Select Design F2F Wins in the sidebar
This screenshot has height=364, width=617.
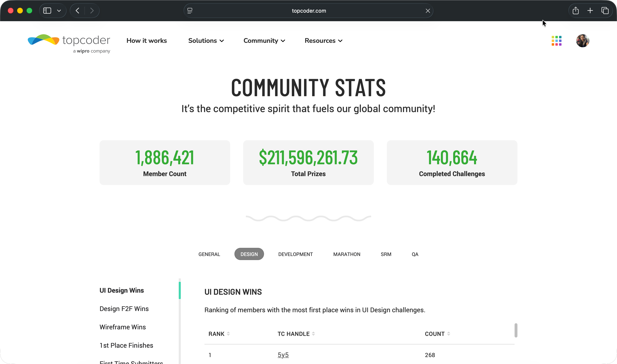[124, 309]
